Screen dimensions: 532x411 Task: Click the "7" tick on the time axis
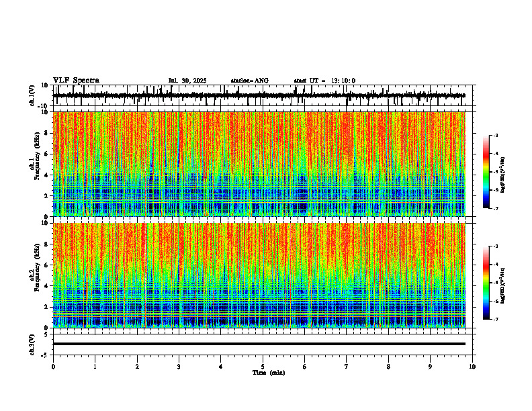(x=347, y=367)
